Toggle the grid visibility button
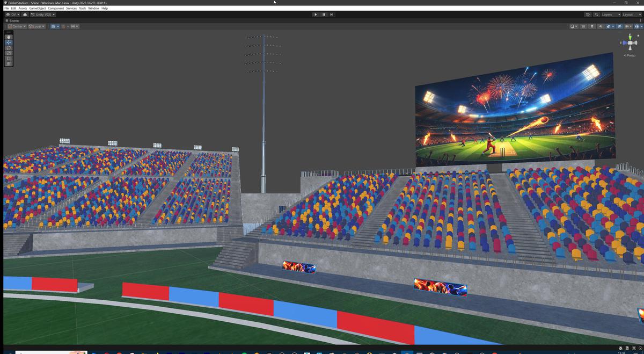 tap(53, 26)
